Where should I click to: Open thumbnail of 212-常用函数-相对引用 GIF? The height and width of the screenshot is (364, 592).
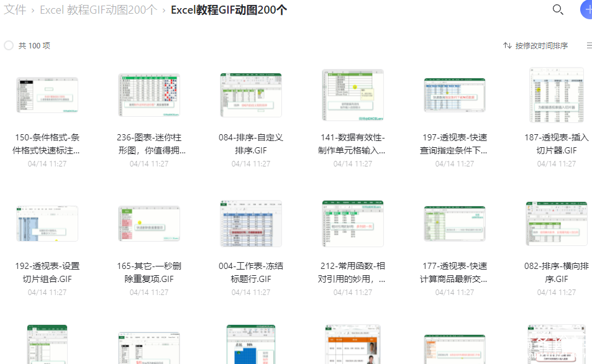click(353, 224)
